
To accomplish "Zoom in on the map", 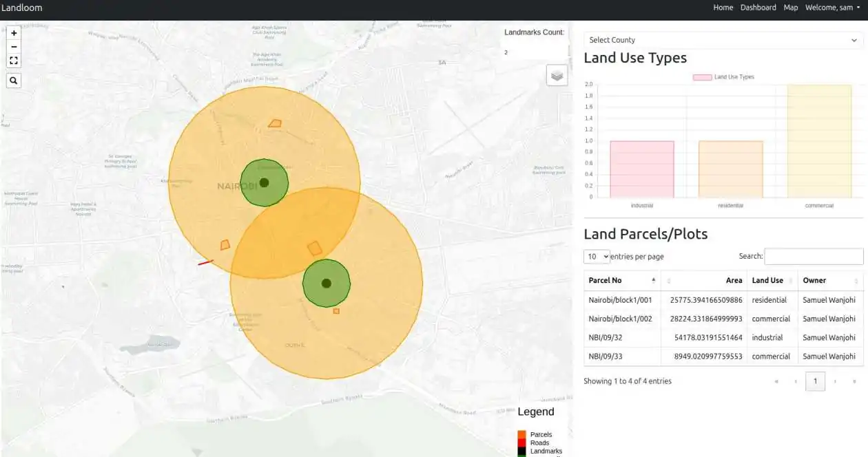I will tap(14, 32).
